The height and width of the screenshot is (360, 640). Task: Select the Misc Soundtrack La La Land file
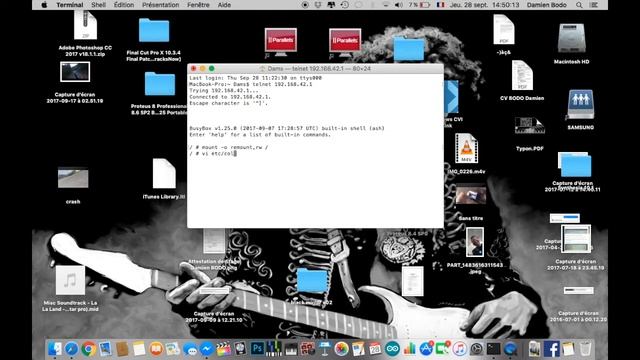(x=70, y=280)
